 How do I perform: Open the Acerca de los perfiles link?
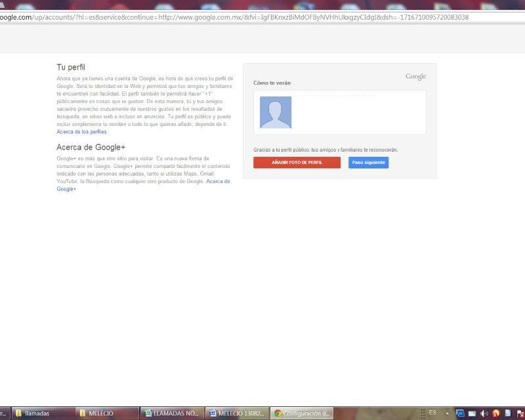coord(81,132)
